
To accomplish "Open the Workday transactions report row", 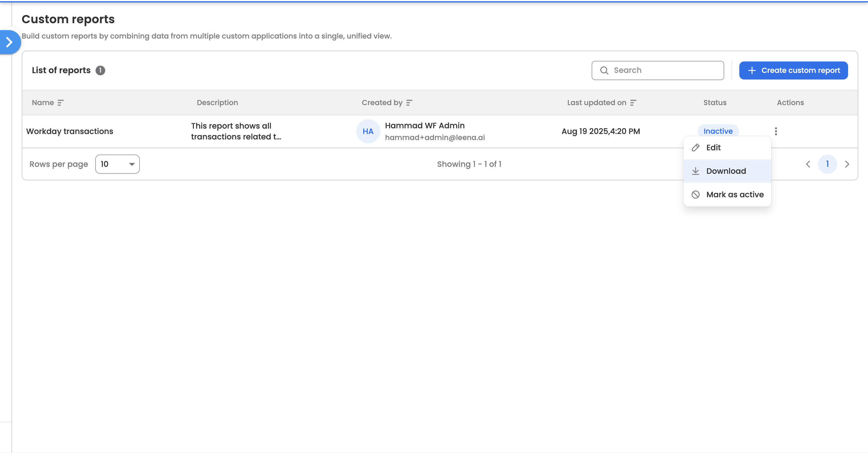I will [70, 131].
